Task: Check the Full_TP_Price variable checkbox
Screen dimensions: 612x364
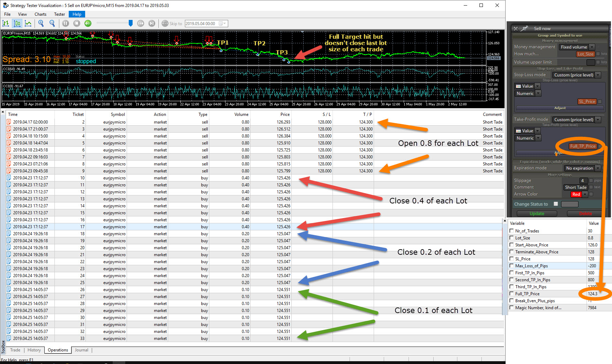Action: tap(512, 294)
